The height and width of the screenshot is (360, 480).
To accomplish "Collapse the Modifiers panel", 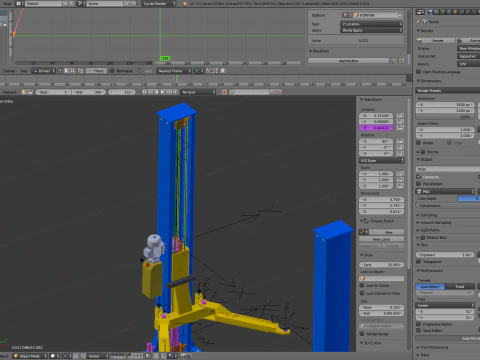I will [x=310, y=51].
